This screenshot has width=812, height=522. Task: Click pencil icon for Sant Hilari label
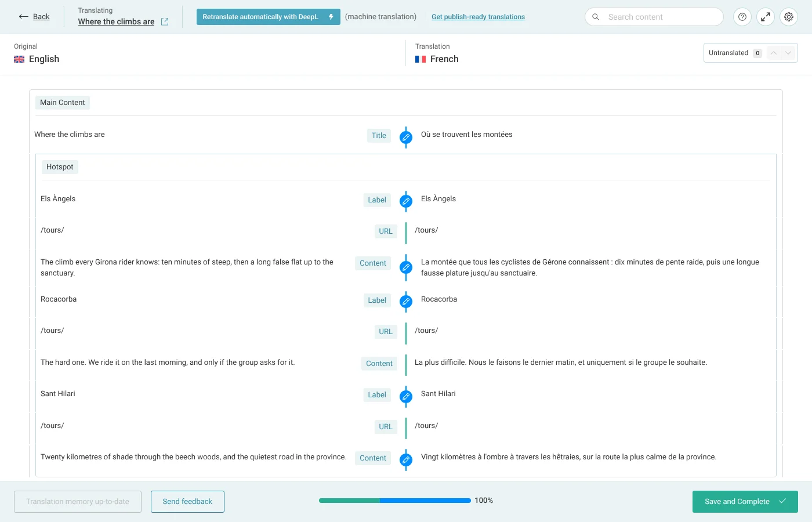[x=406, y=397]
